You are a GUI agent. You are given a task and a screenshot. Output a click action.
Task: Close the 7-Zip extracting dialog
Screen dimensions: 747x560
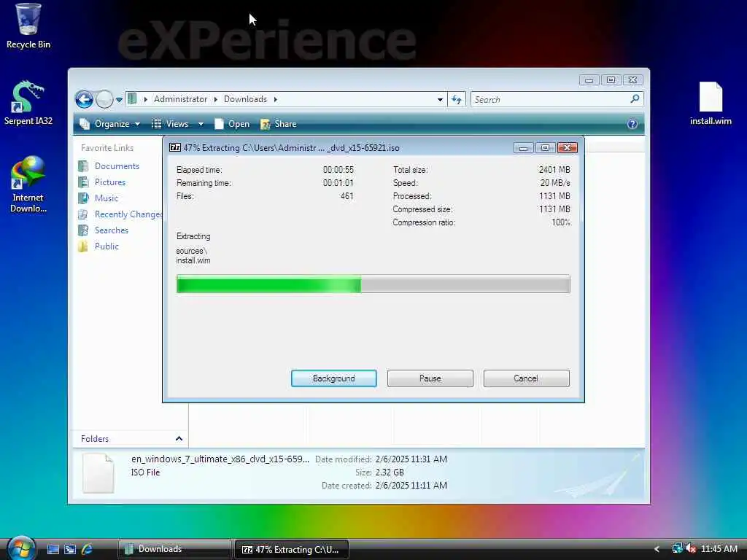tap(567, 147)
